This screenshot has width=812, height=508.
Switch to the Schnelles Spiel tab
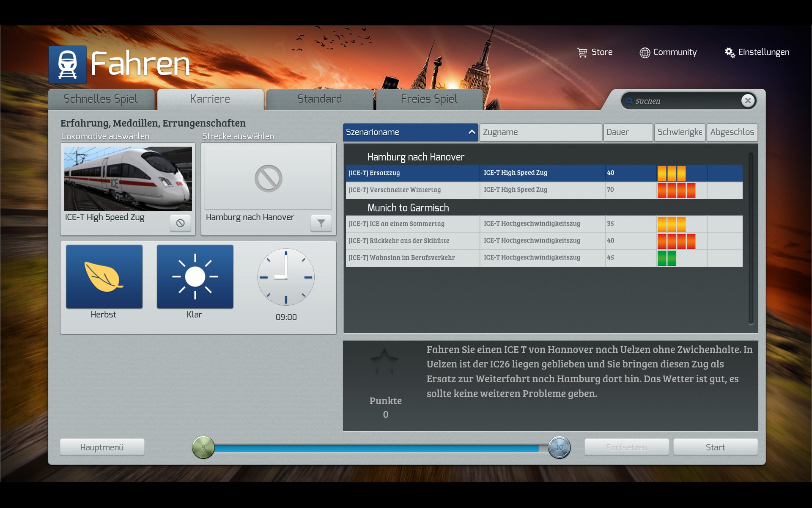[101, 99]
